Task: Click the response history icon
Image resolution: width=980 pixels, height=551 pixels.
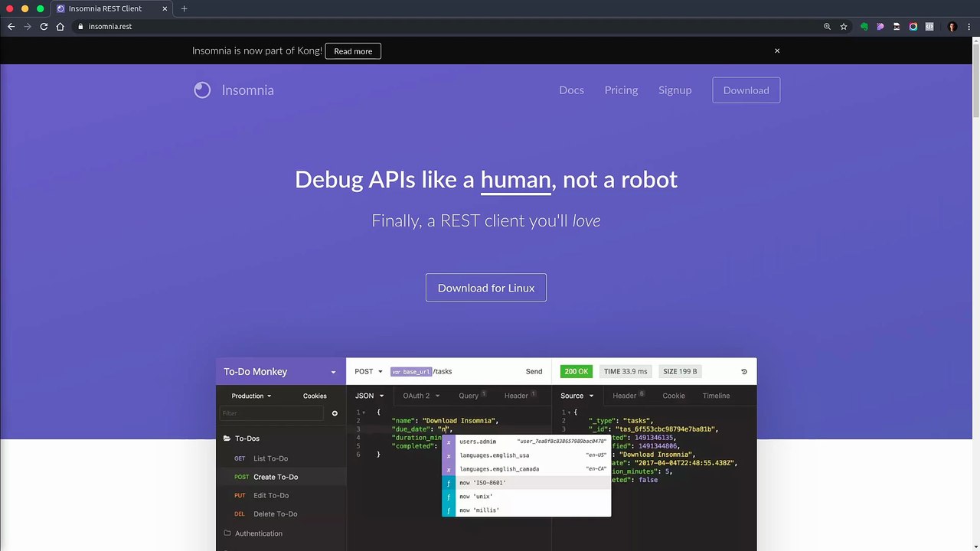Action: 743,372
